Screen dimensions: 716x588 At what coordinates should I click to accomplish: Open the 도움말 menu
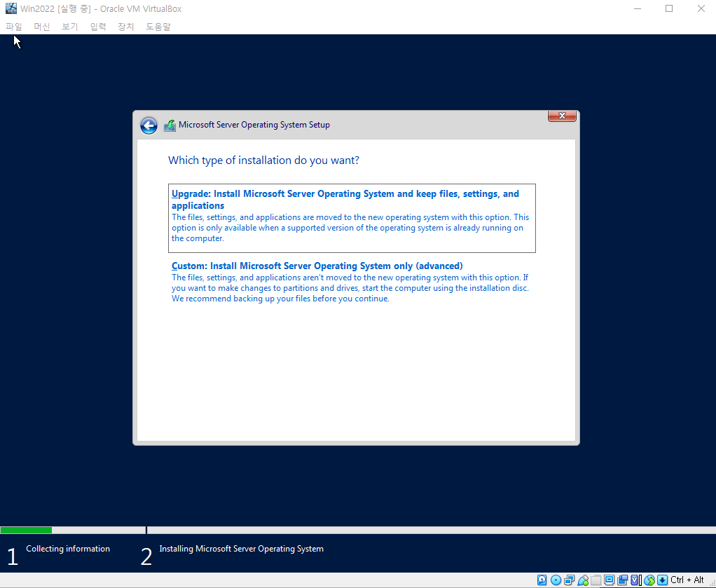(x=158, y=27)
